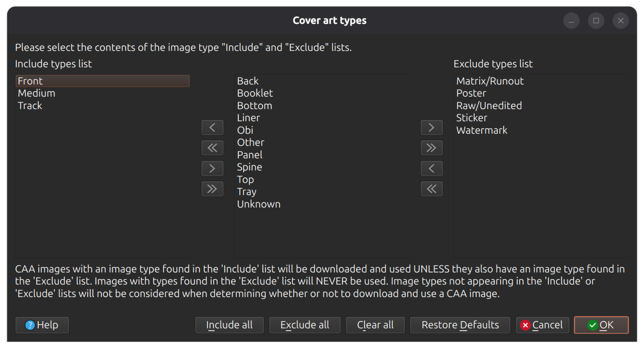Cancel the cover art types dialog

tap(542, 325)
